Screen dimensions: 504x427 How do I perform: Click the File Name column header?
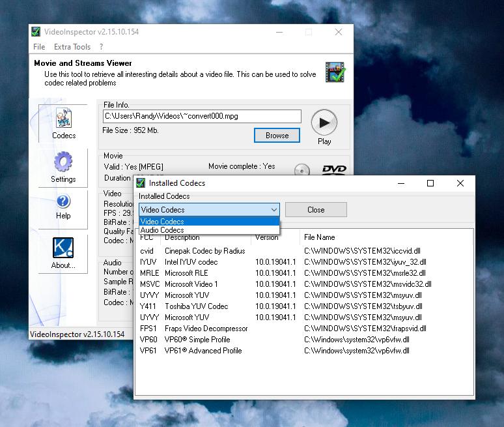[386, 237]
